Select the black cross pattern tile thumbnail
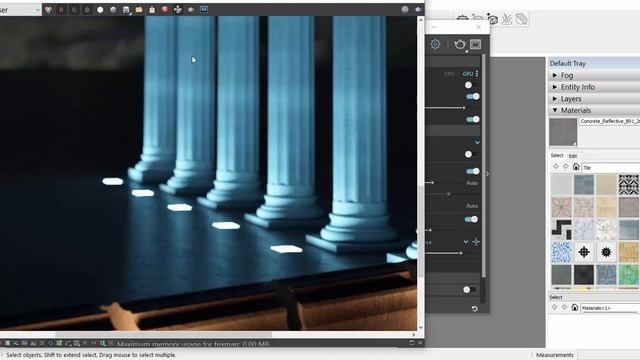 pos(584,252)
